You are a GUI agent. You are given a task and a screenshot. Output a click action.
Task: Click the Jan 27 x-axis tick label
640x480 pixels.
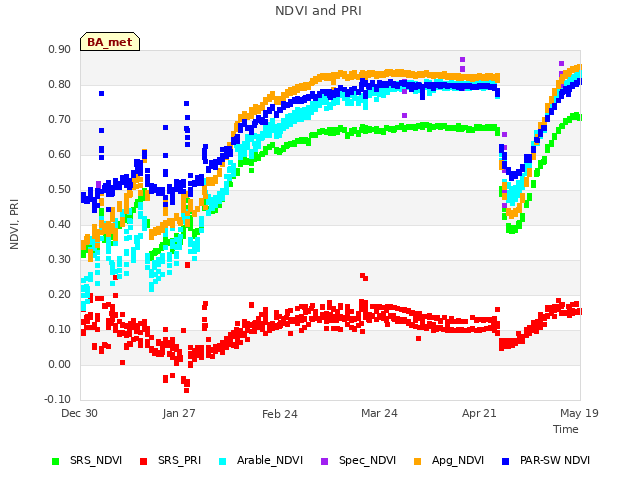click(179, 413)
